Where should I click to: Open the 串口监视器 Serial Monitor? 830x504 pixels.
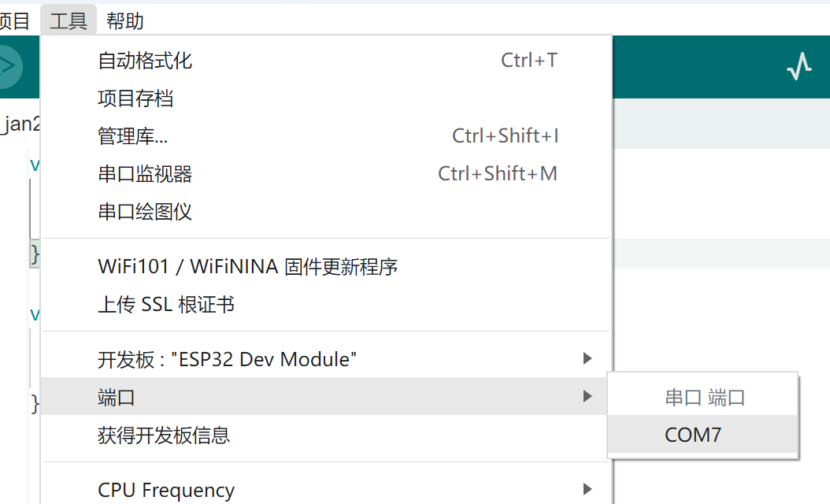pyautogui.click(x=146, y=173)
